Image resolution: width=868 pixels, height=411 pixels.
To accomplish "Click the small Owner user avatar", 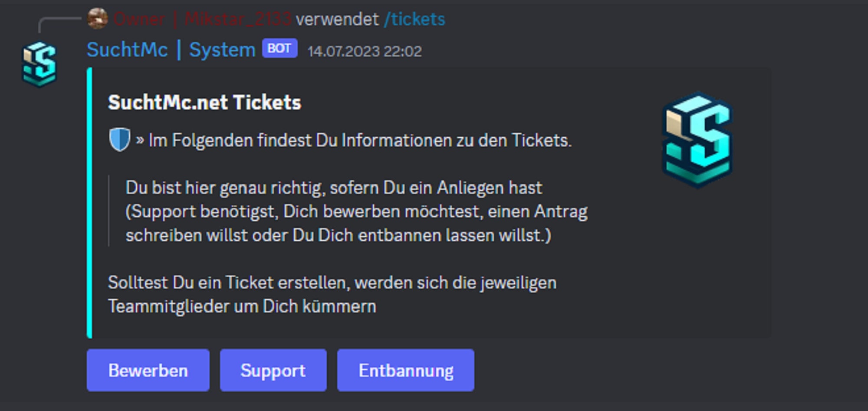I will click(x=97, y=19).
